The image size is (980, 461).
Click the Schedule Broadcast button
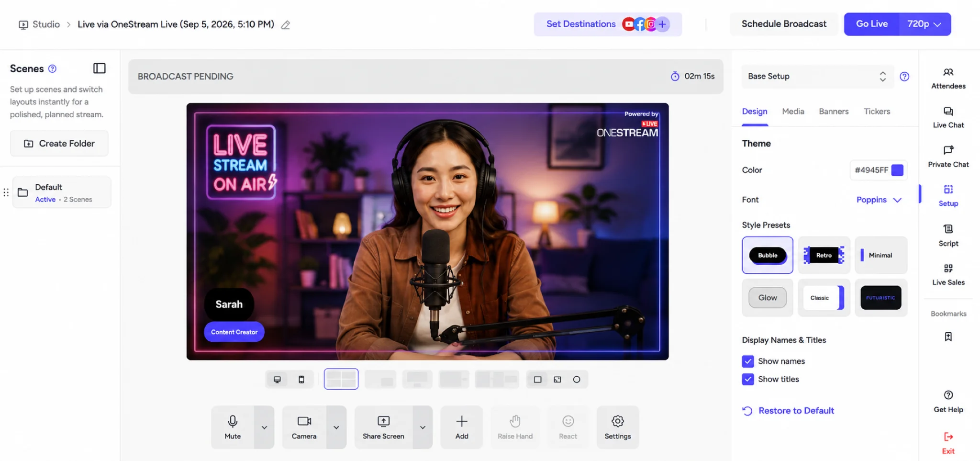pyautogui.click(x=784, y=24)
